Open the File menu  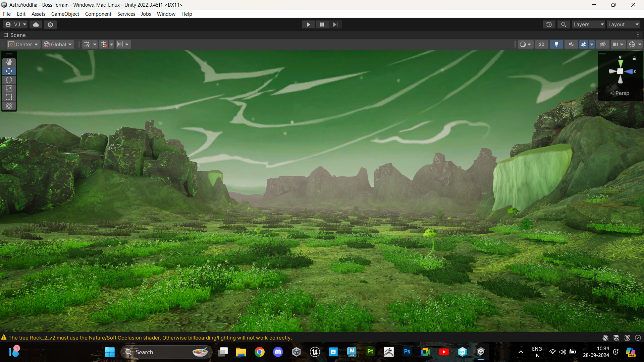click(x=7, y=14)
